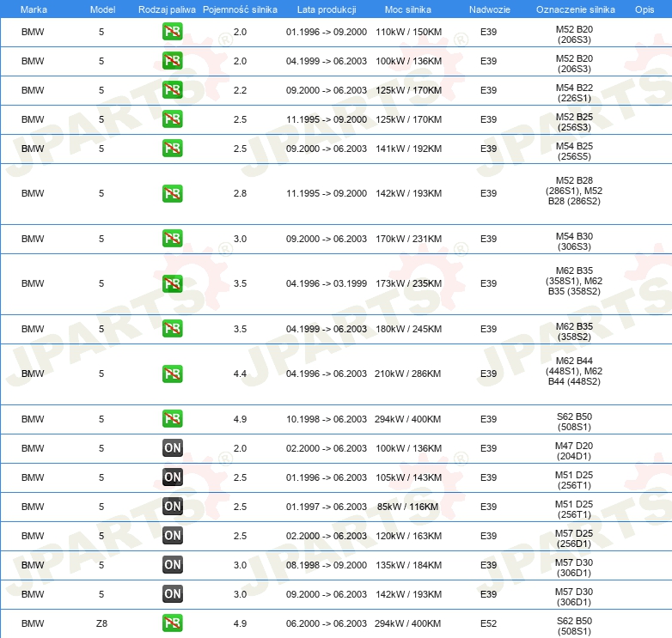This screenshot has height=638, width=672.
Task: Click the 110kW / 150KM power cell
Action: (408, 32)
